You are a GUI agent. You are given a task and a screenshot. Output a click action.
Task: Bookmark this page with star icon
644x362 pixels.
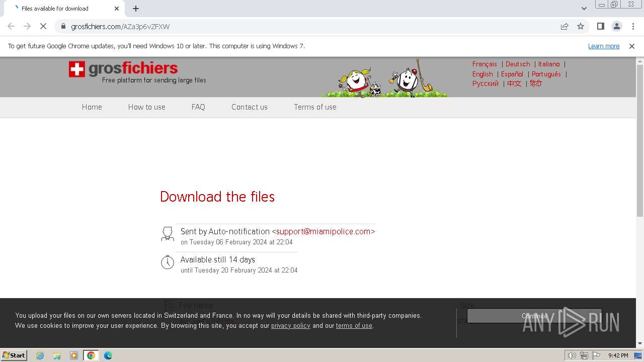coord(581,26)
